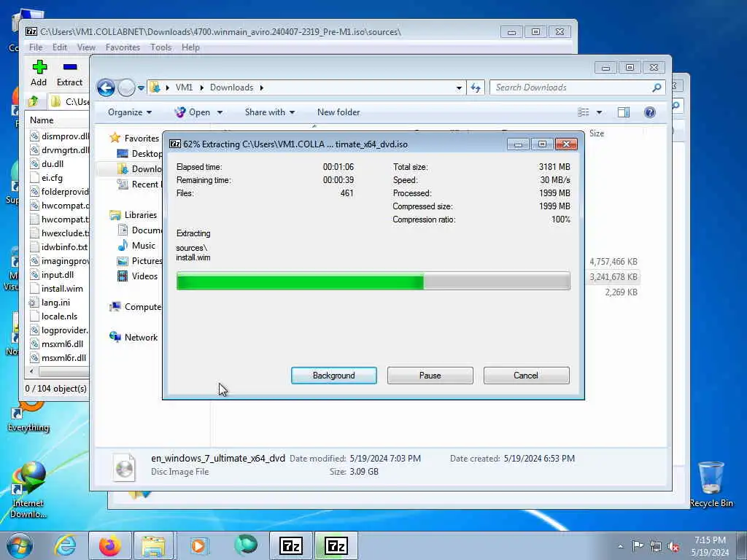Click Background button in extraction dialog

[x=334, y=376]
